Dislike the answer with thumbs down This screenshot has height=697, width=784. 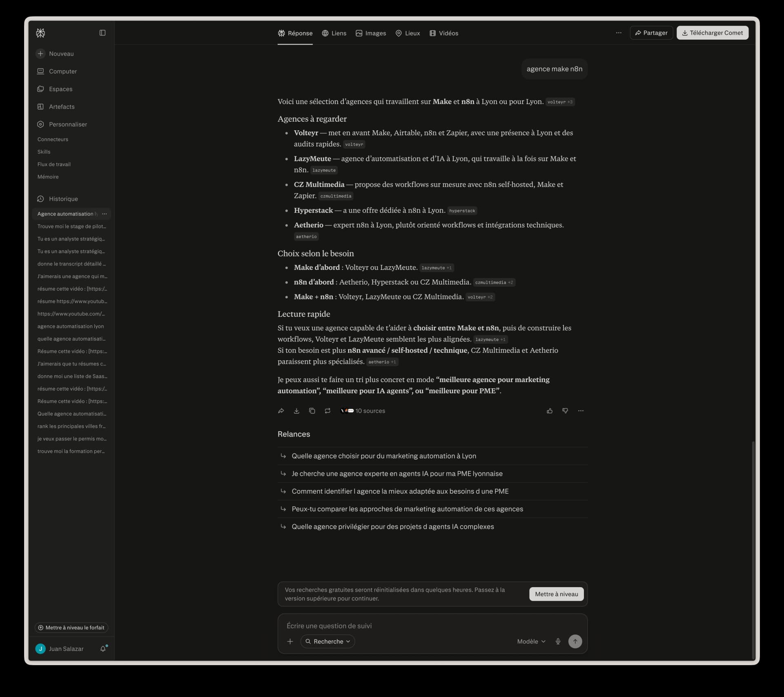pos(565,411)
